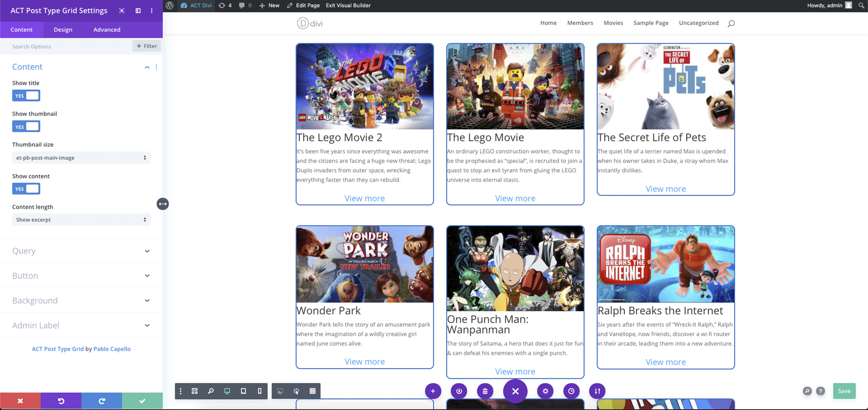The width and height of the screenshot is (868, 410).
Task: Click the Divi search magnifier near Save
Action: coord(807,391)
